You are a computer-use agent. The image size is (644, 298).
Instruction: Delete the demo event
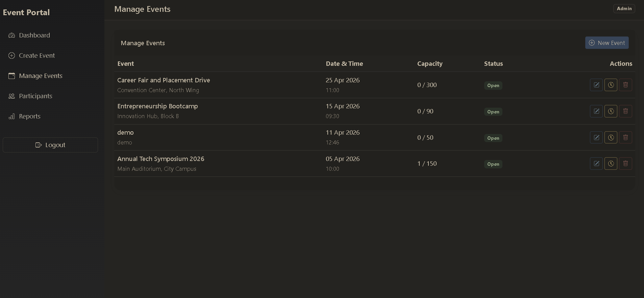[x=625, y=137]
